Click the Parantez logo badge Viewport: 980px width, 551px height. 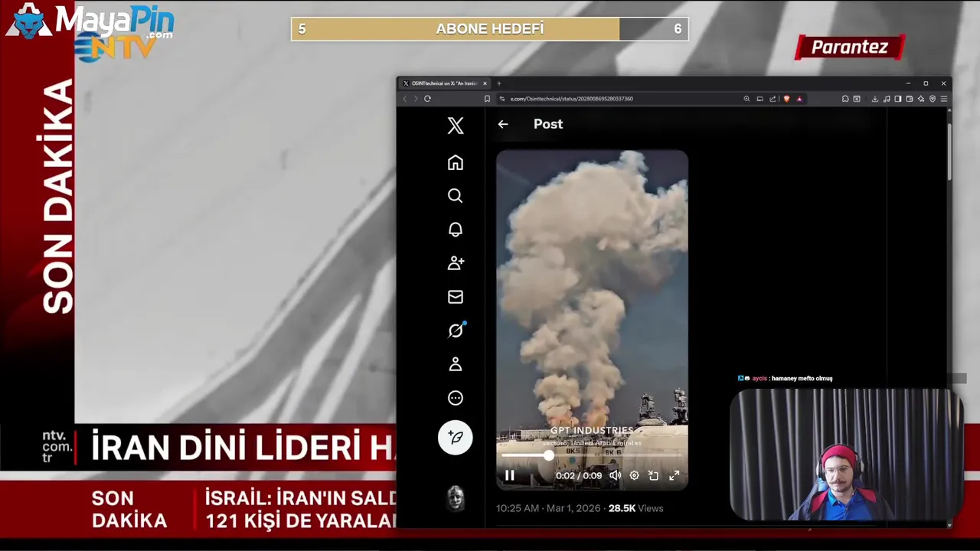[850, 47]
